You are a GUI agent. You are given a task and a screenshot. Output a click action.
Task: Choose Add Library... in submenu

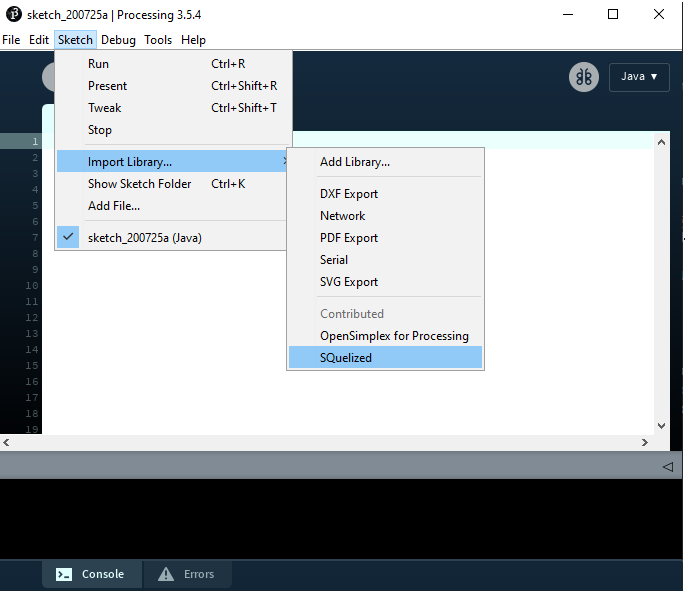point(385,162)
